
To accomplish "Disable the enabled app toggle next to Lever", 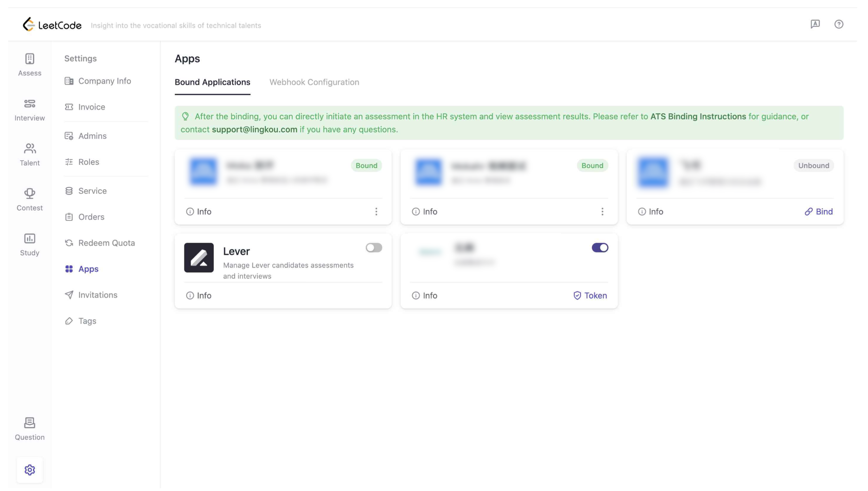I will tap(600, 248).
